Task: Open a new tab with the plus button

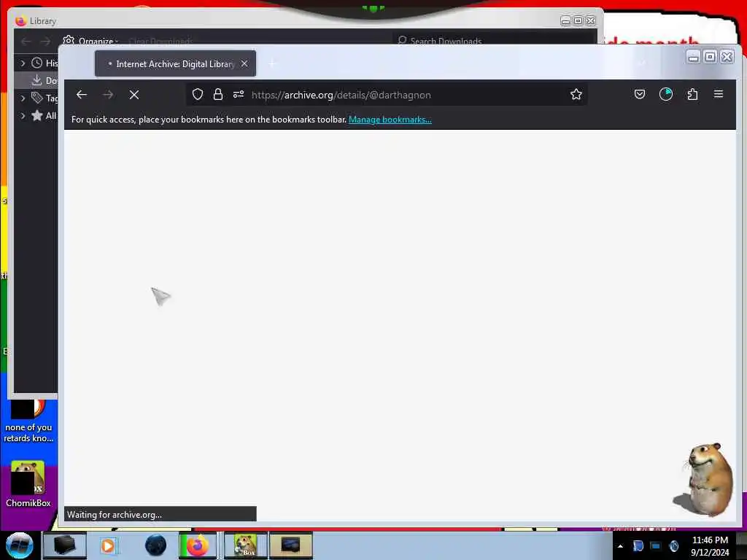Action: pyautogui.click(x=272, y=63)
